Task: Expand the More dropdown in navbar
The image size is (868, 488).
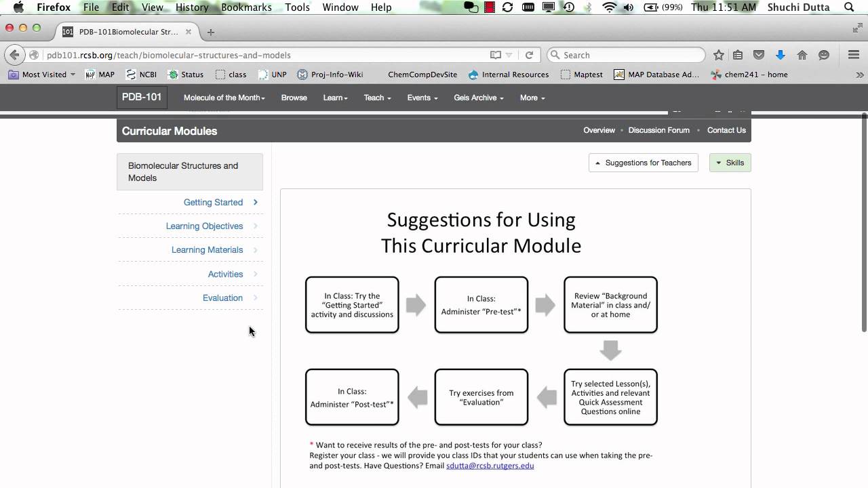Action: [532, 98]
